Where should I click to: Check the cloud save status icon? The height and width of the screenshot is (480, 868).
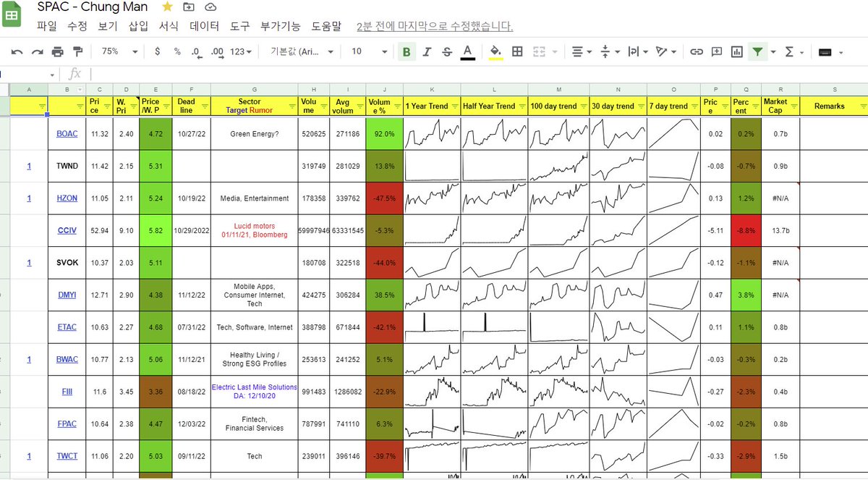click(210, 7)
